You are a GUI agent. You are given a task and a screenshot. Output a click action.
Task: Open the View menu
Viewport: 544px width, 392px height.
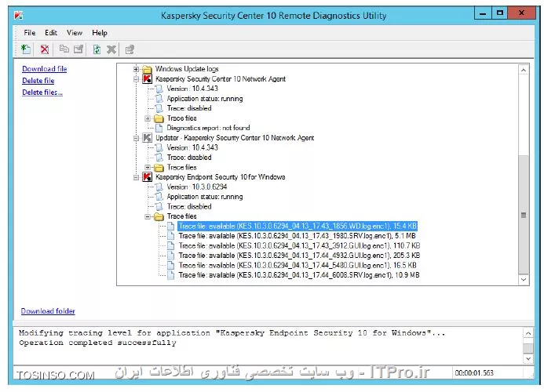click(75, 33)
